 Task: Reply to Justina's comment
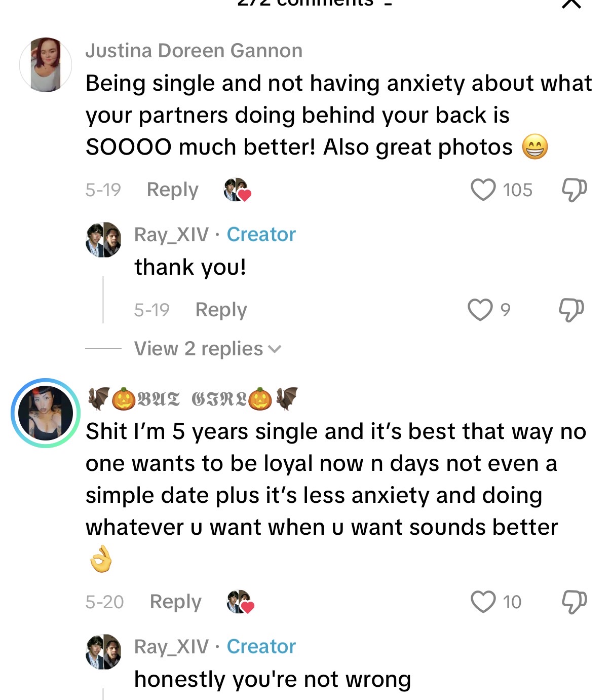point(172,190)
